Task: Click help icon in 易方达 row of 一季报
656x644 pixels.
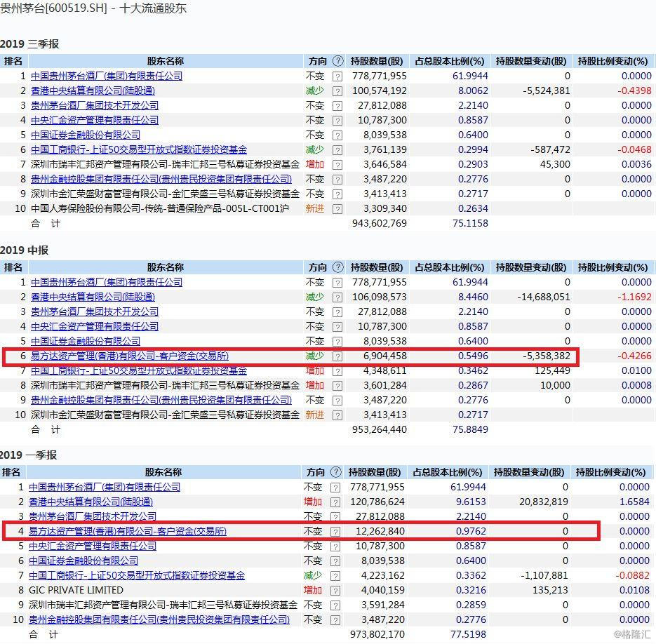Action: [x=335, y=532]
